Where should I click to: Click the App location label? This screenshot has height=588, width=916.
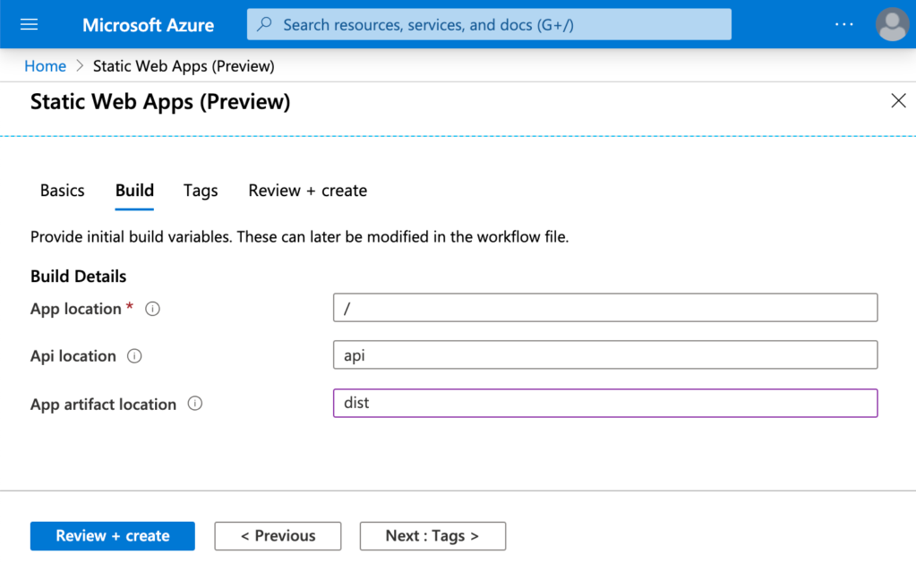click(x=76, y=309)
